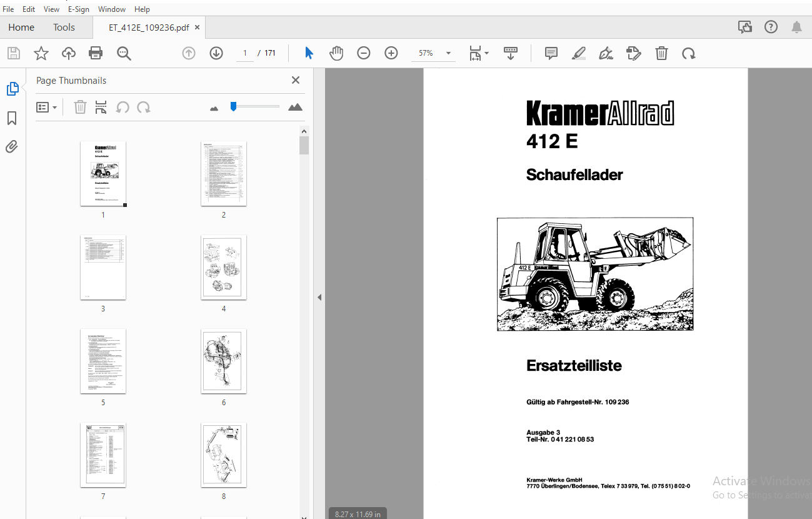Select page 8 thumbnail
812x519 pixels.
[x=224, y=455]
